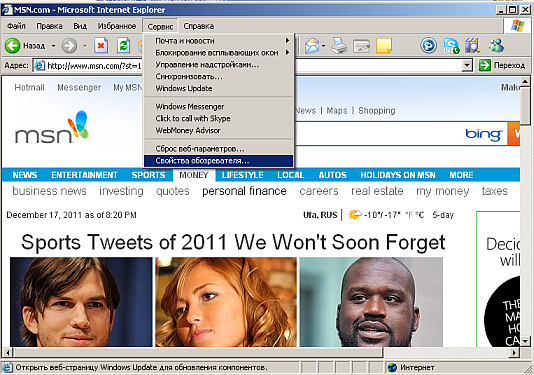Choose Сброс веб-параметров menu item

click(x=218, y=149)
